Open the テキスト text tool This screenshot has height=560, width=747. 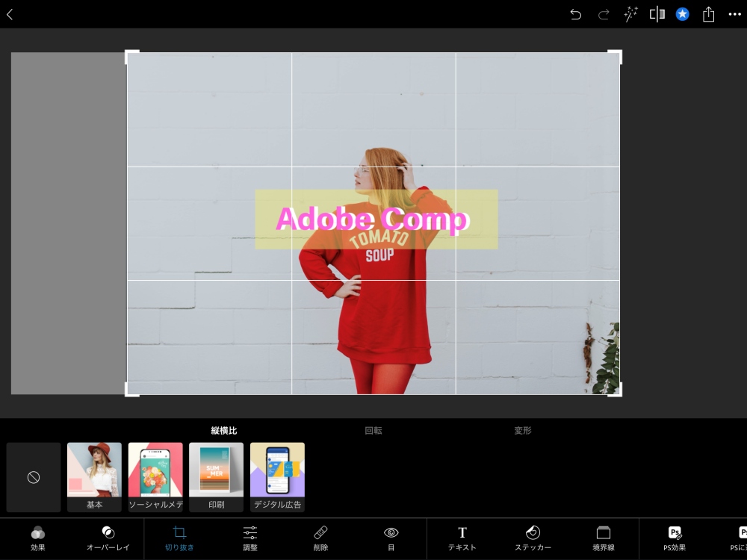point(462,538)
